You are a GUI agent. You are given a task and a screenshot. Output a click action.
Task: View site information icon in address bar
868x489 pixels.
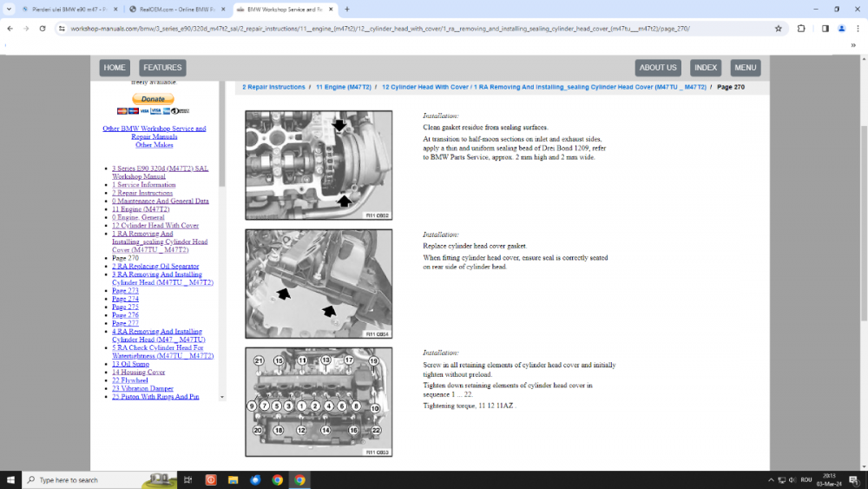pyautogui.click(x=62, y=29)
